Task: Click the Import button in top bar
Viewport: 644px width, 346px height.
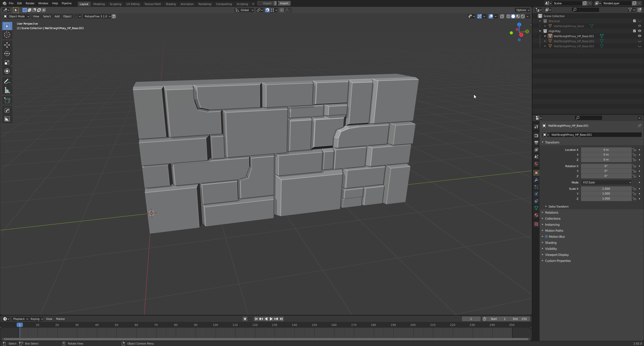Action: [x=284, y=3]
